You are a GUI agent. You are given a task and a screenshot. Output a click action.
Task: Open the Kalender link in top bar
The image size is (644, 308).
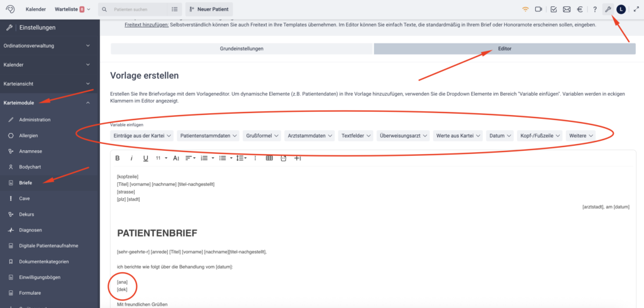(x=35, y=9)
